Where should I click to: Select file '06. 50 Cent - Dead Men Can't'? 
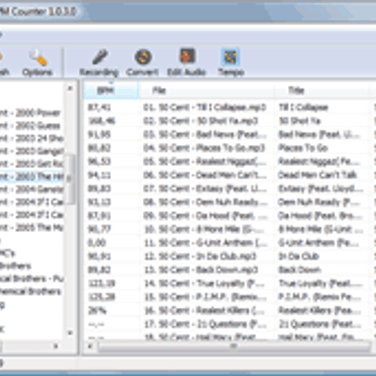tap(205, 175)
